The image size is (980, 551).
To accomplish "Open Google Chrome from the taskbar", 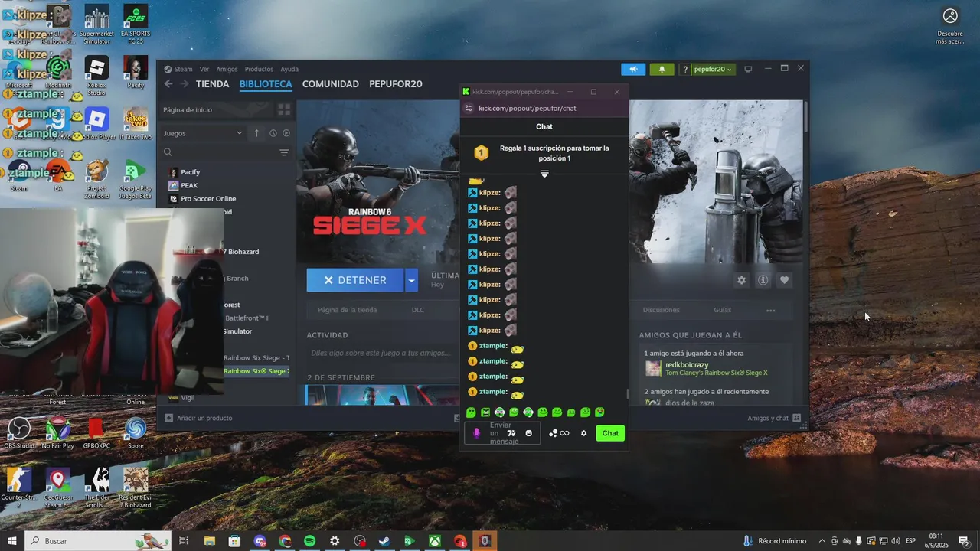I will (285, 541).
